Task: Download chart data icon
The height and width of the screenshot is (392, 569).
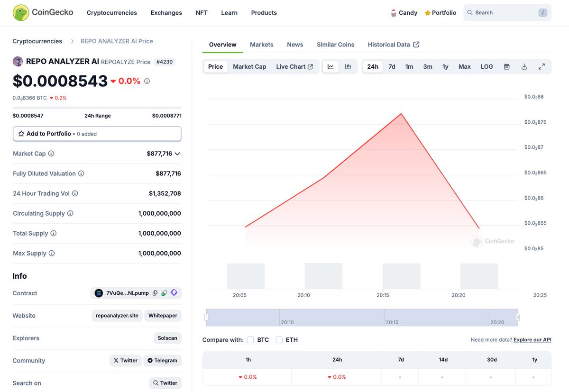Action: (x=524, y=67)
